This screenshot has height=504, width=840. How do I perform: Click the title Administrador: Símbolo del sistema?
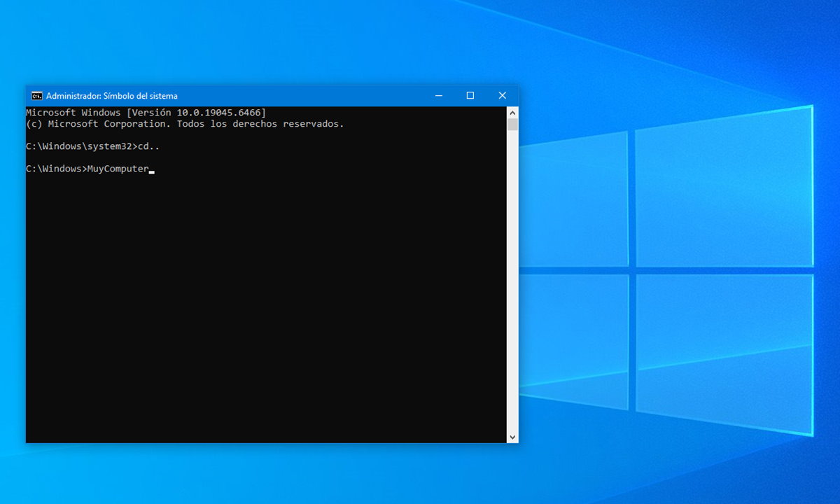(x=112, y=96)
